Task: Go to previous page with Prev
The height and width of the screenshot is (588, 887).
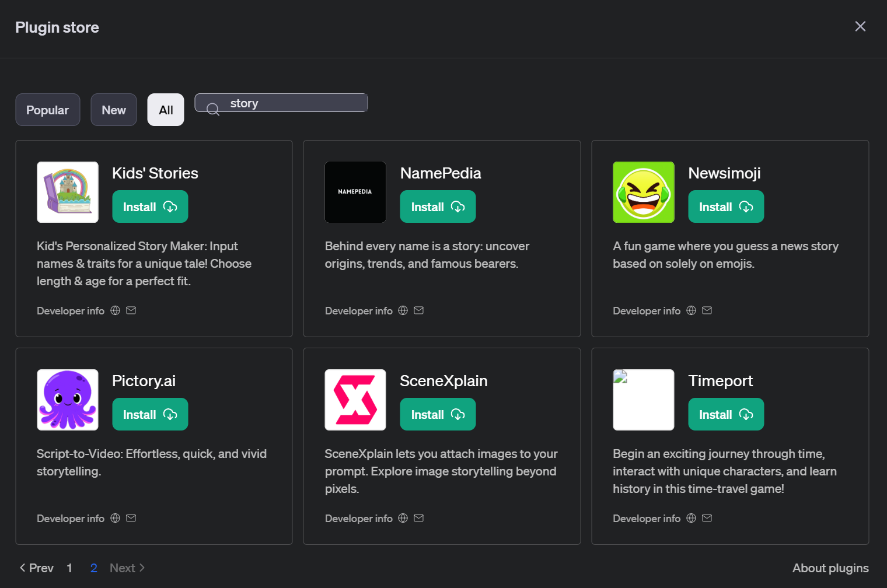Action: (x=36, y=568)
